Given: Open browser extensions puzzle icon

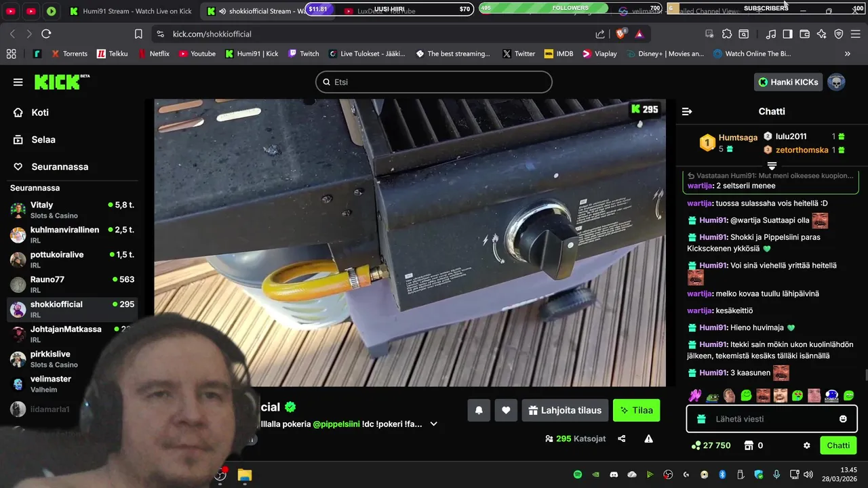Looking at the screenshot, I should 727,34.
